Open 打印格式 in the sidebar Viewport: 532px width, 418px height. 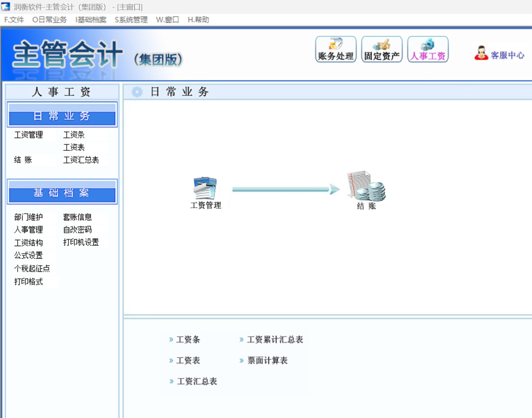click(x=29, y=282)
